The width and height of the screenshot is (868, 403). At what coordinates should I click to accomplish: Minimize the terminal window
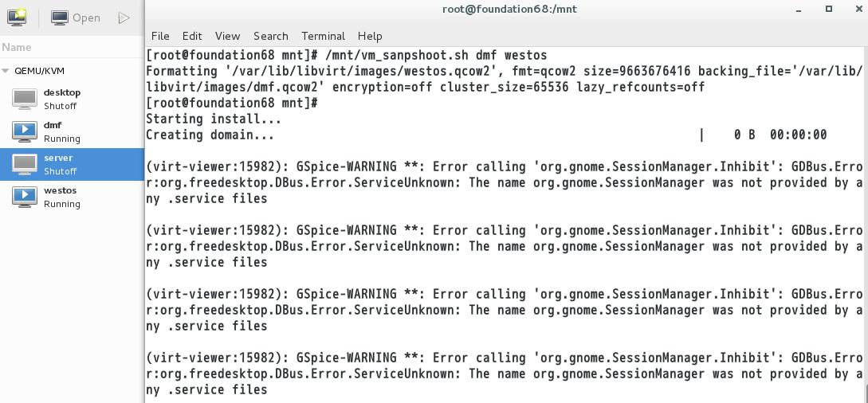pos(799,10)
